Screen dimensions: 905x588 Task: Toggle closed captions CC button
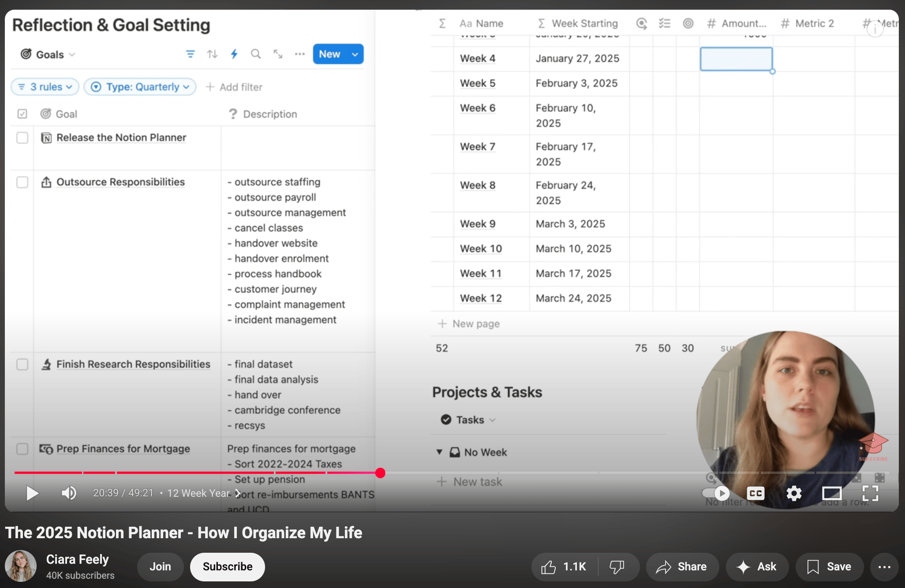(755, 493)
